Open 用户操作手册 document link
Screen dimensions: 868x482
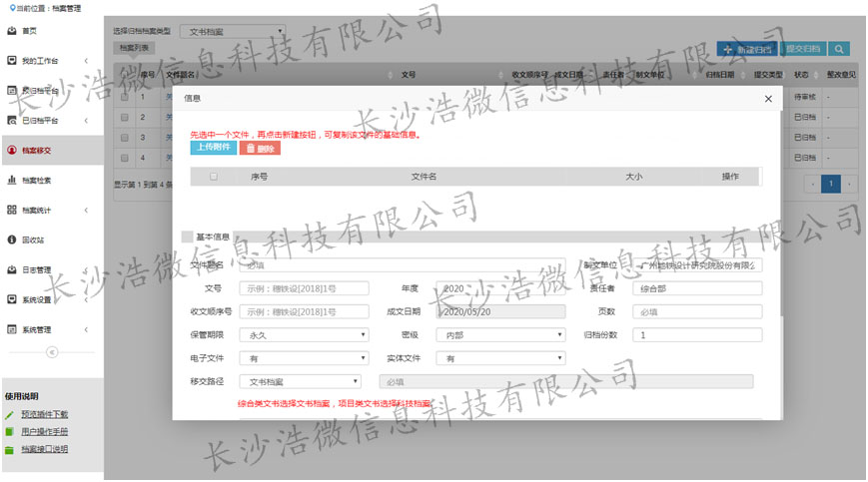[x=45, y=431]
